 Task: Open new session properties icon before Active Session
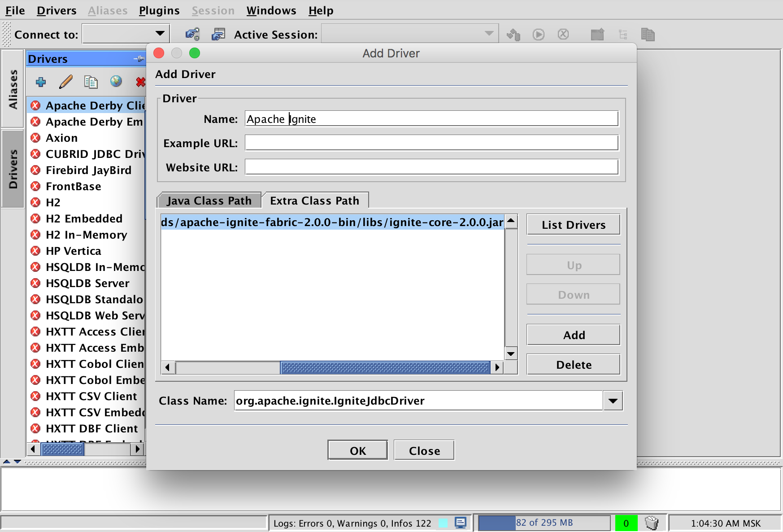click(x=218, y=35)
